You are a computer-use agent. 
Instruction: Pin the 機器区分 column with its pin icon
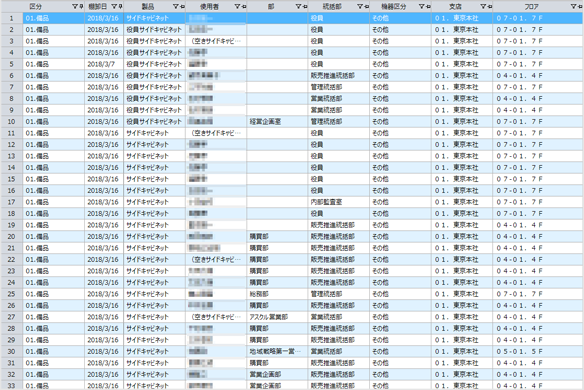428,6
